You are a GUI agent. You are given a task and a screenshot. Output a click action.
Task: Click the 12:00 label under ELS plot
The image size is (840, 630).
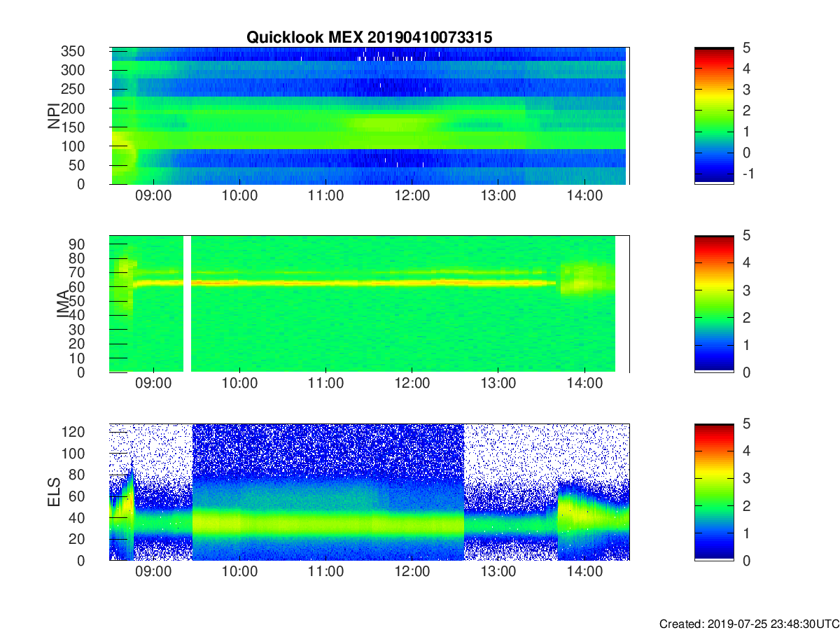coord(412,572)
